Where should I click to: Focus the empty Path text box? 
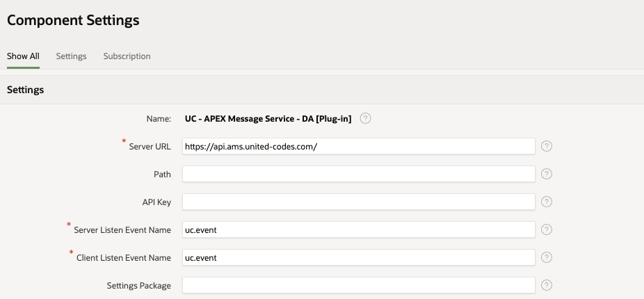[358, 174]
